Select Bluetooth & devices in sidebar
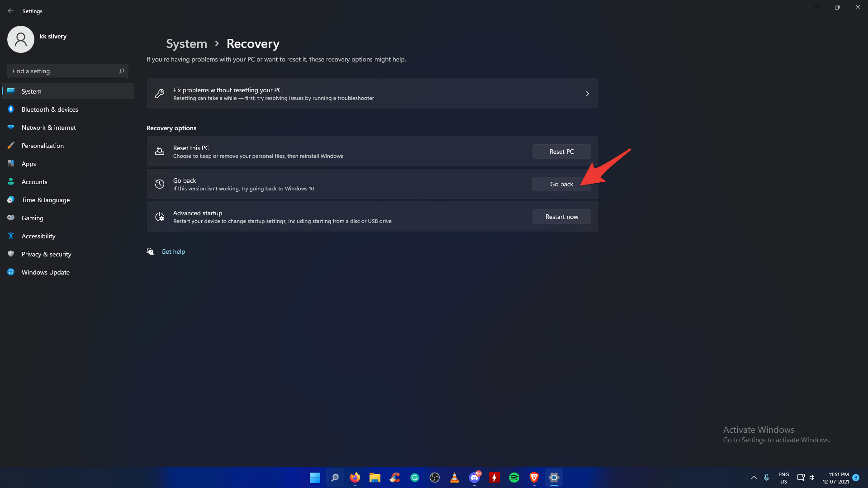Image resolution: width=868 pixels, height=488 pixels. click(50, 109)
